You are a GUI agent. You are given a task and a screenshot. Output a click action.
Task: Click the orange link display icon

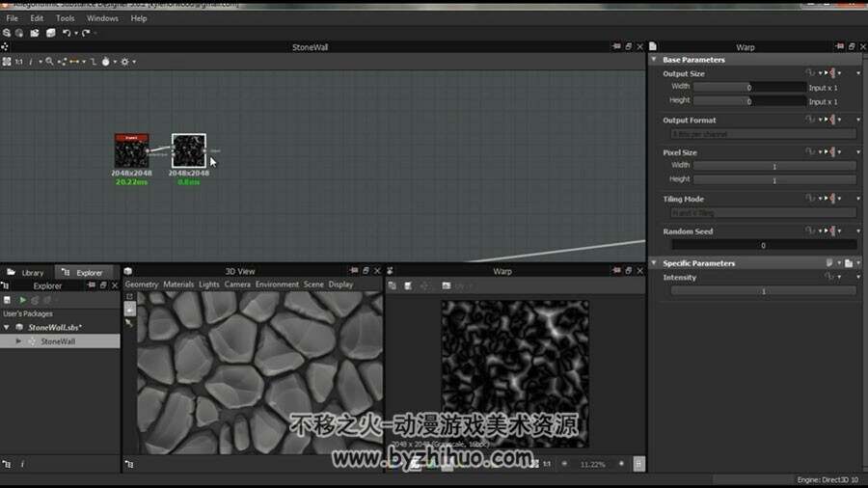coord(74,62)
